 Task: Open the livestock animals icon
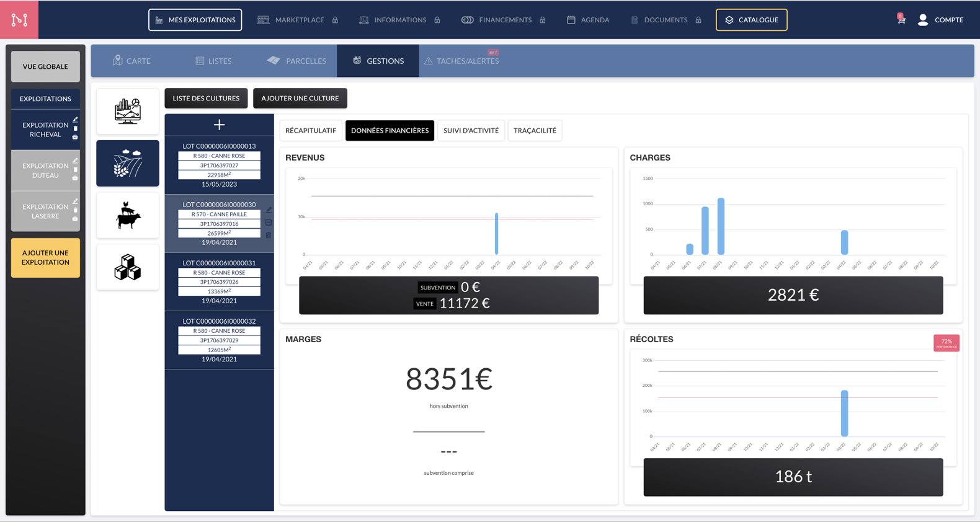tap(128, 216)
